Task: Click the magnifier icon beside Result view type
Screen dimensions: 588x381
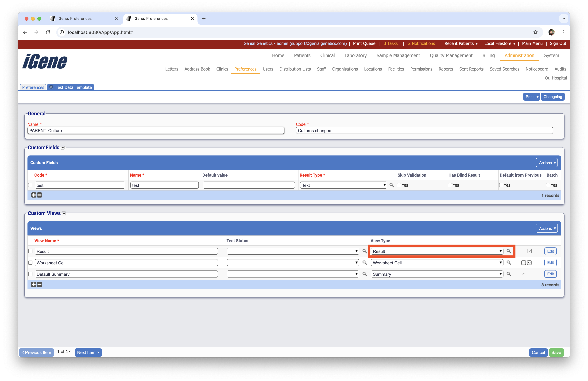Action: pyautogui.click(x=509, y=251)
